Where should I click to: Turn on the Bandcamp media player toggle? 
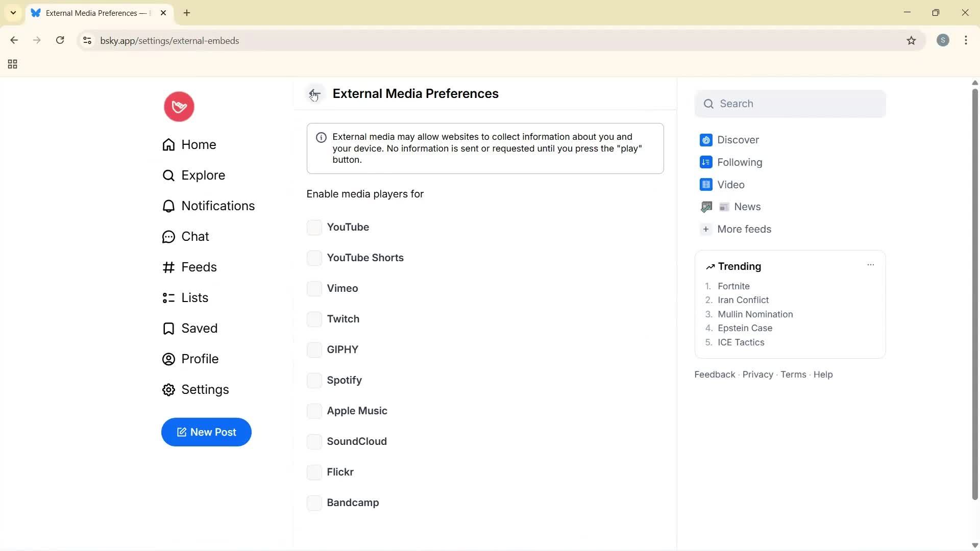click(x=314, y=503)
